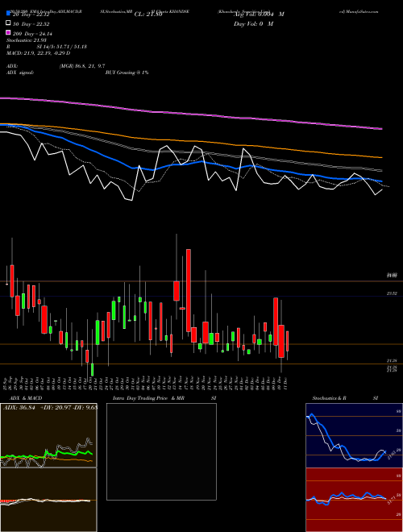The image size is (403, 532).
Task: Click the 'ADX: 36.84 +DY: 20.97 -DY: 9.65' readout
Action: [50, 408]
